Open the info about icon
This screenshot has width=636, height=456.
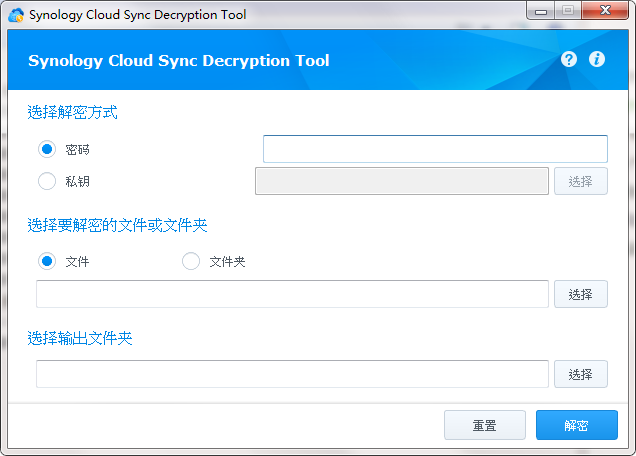tap(597, 60)
